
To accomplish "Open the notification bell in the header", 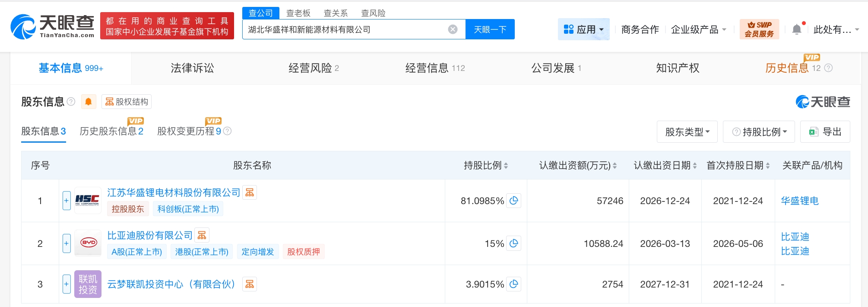I will 797,29.
